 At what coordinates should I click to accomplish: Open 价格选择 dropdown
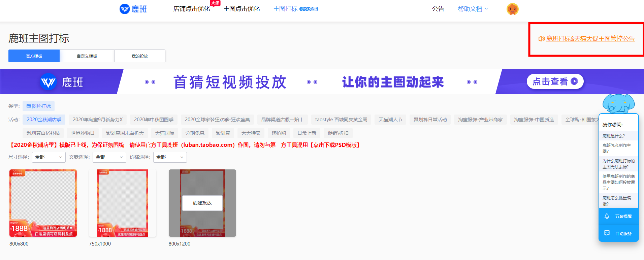coord(170,157)
